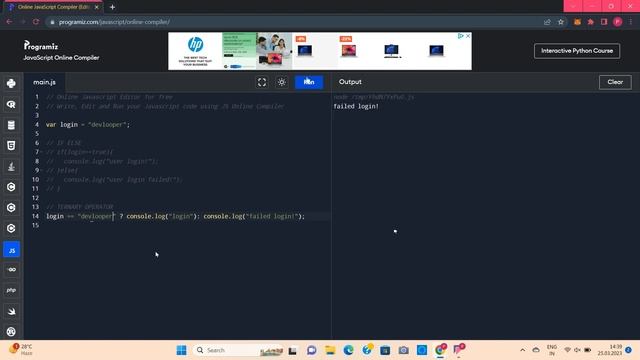
Task: Place cursor in ternary code line 14
Action: 176,216
